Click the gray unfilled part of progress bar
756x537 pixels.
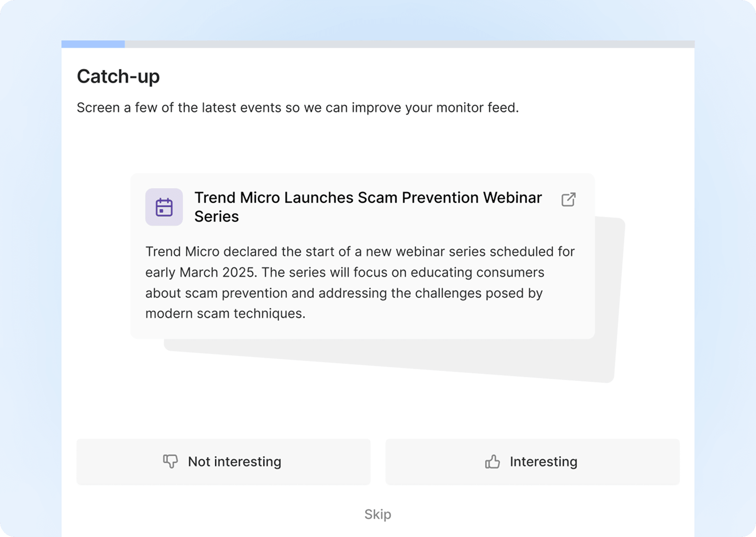click(x=409, y=44)
